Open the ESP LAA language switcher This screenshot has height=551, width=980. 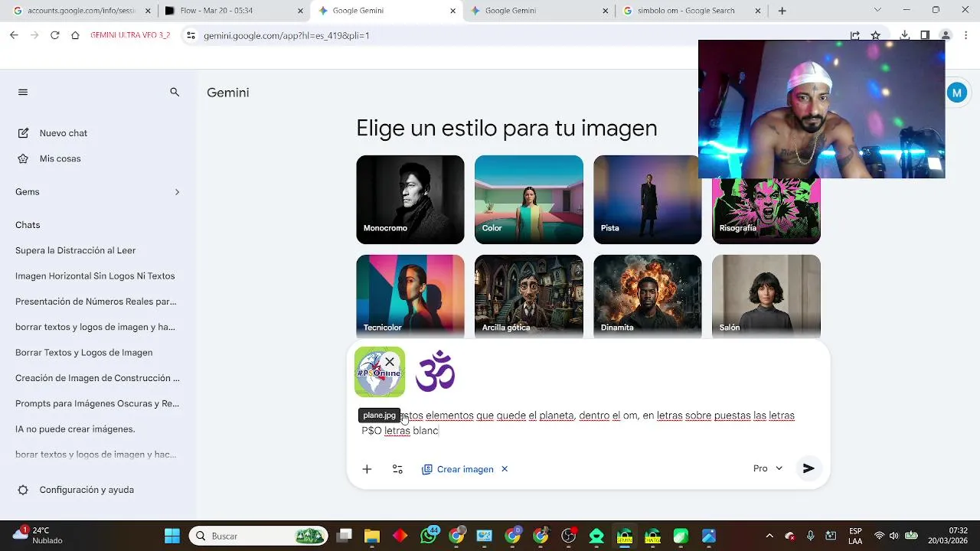(x=855, y=536)
